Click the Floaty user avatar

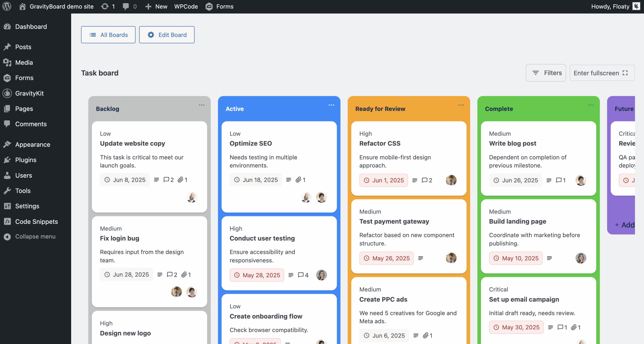click(636, 6)
